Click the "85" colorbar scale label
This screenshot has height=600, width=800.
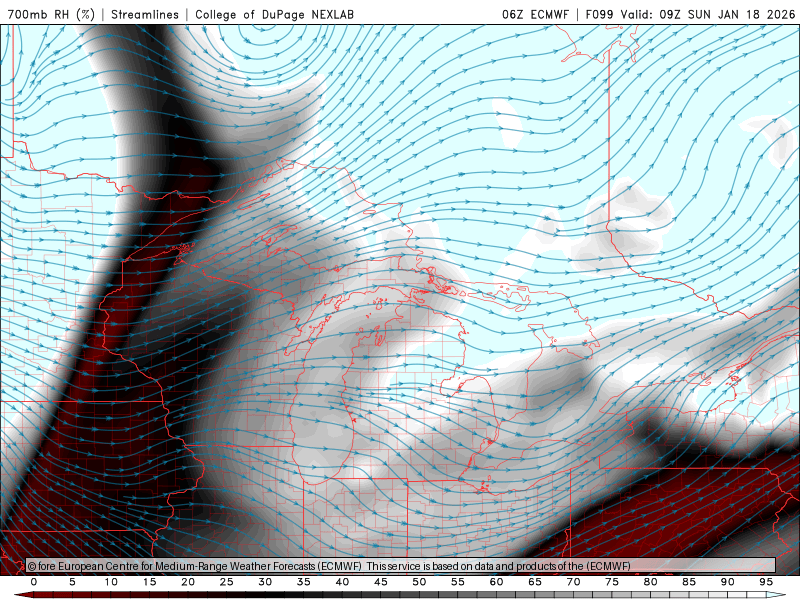pos(689,582)
